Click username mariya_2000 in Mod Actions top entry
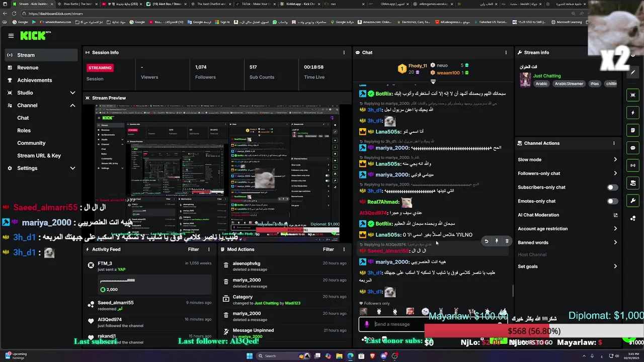Image resolution: width=644 pixels, height=362 pixels. tap(247, 280)
